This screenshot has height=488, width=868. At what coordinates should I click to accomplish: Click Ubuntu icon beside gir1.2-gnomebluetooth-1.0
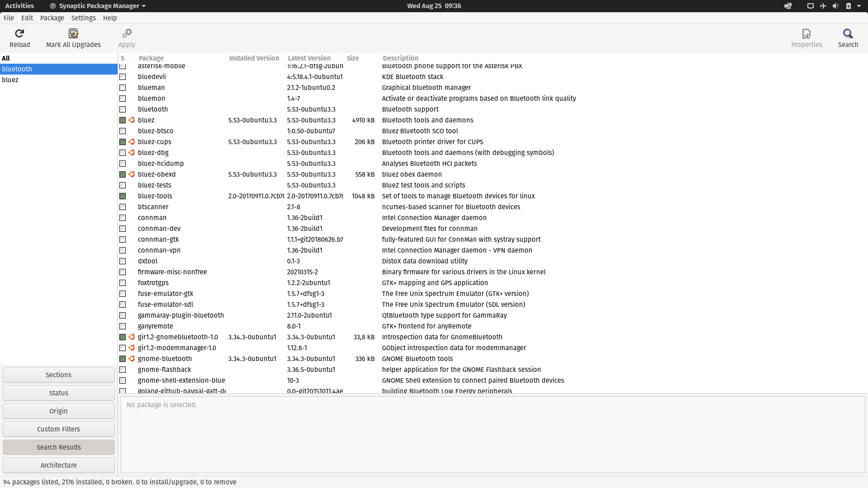click(x=132, y=337)
